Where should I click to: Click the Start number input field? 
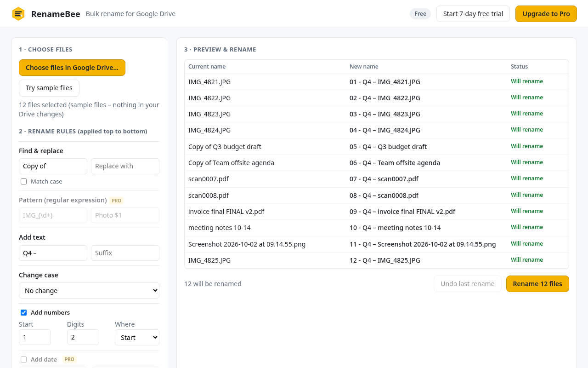tap(35, 337)
